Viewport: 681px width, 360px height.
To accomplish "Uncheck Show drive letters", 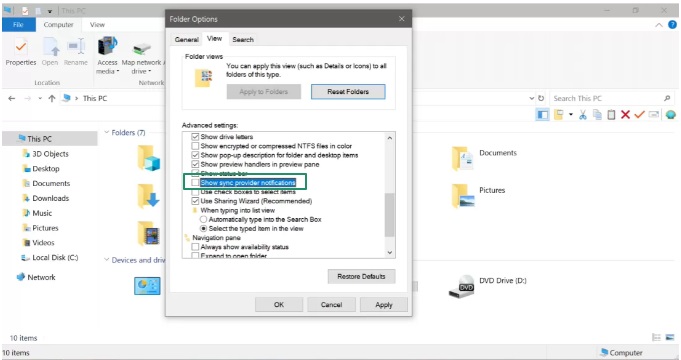I will (195, 137).
